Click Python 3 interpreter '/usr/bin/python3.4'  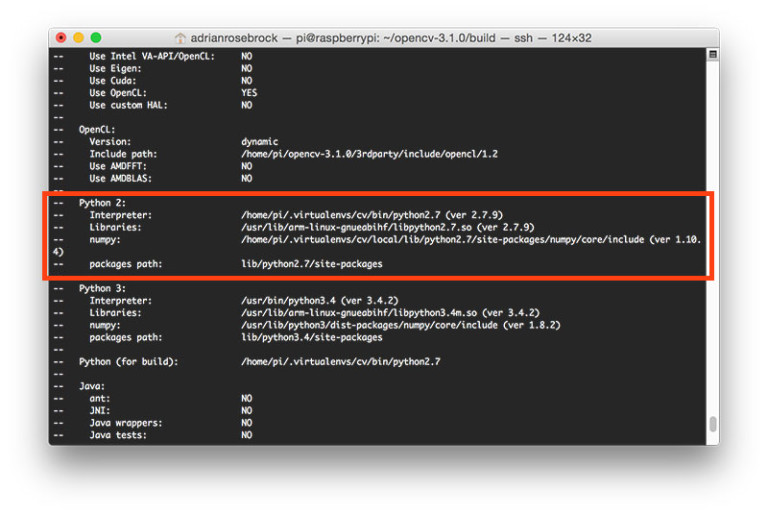(288, 300)
